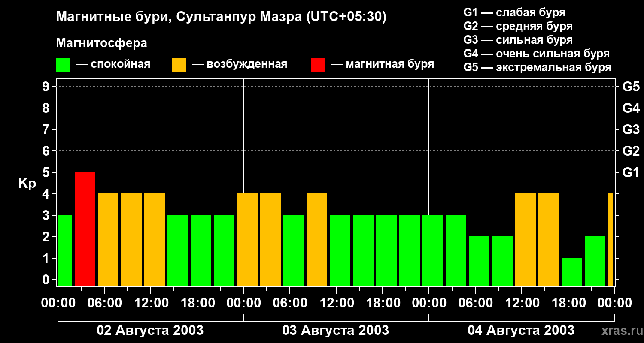Click the '03 Августа 2003' date label
Viewport: 644px width, 343px height.
point(336,330)
